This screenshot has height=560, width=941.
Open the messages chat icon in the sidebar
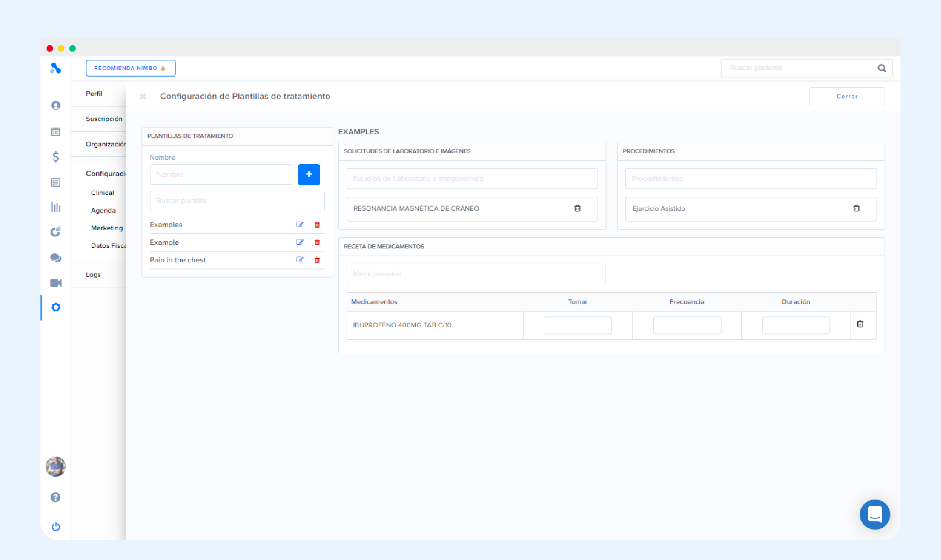56,257
